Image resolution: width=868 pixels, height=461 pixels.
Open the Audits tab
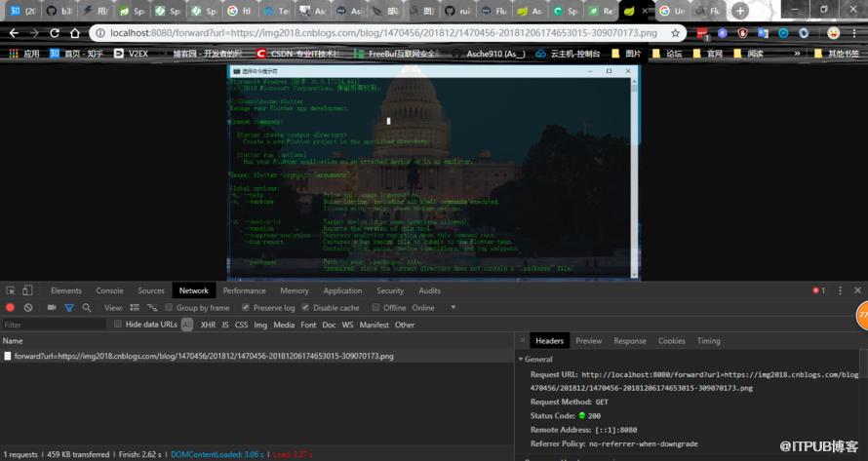(x=429, y=290)
